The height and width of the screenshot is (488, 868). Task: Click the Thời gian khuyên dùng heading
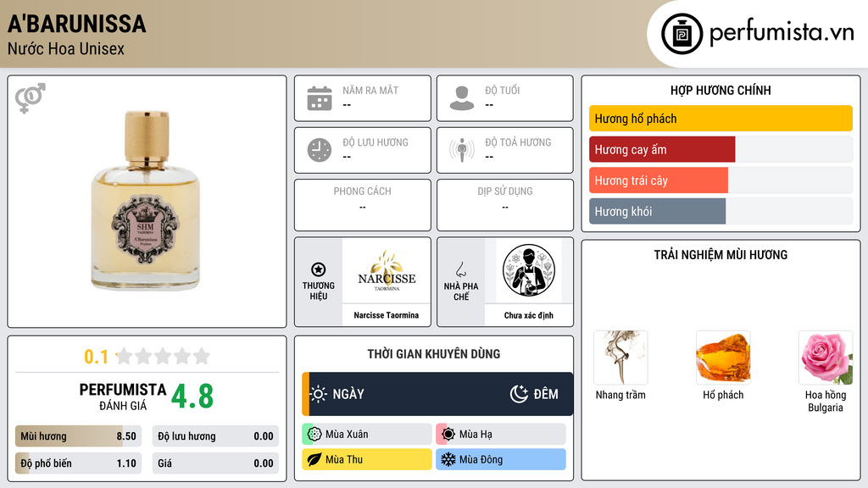[x=434, y=354]
